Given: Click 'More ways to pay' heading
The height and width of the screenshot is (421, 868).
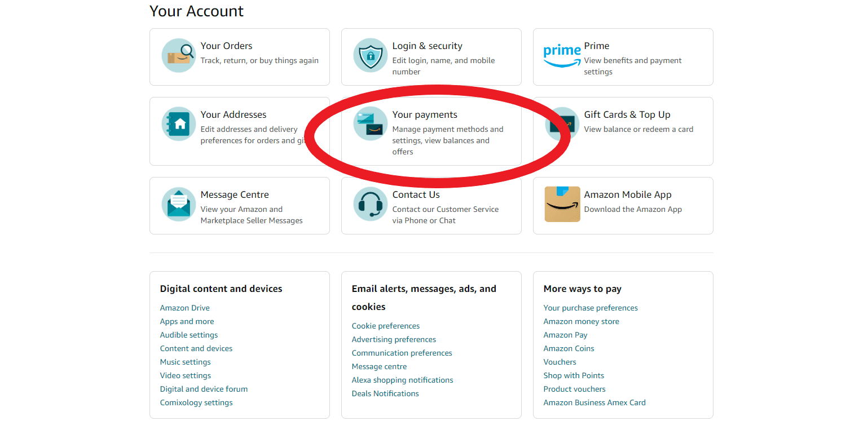Looking at the screenshot, I should (582, 289).
